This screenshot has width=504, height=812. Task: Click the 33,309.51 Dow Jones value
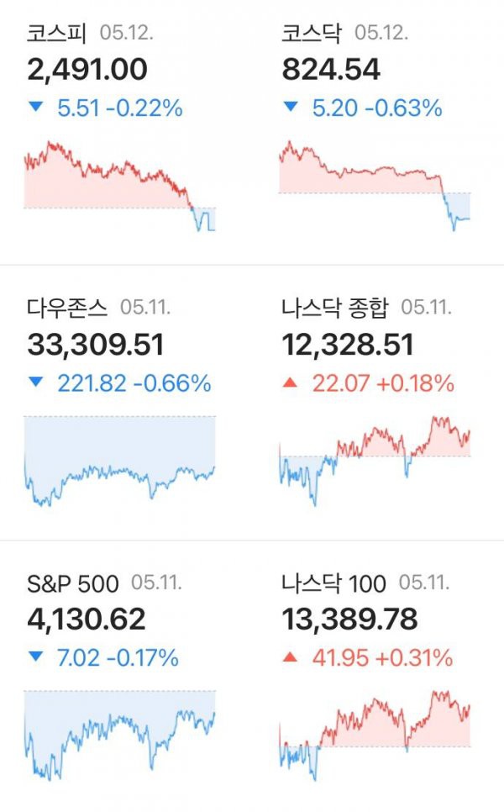(95, 345)
